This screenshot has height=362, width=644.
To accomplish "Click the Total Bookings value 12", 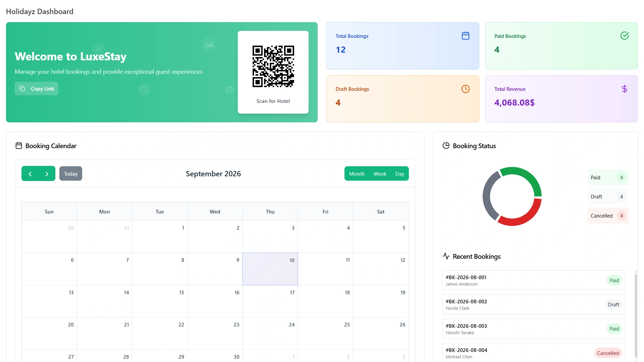I will pyautogui.click(x=341, y=50).
